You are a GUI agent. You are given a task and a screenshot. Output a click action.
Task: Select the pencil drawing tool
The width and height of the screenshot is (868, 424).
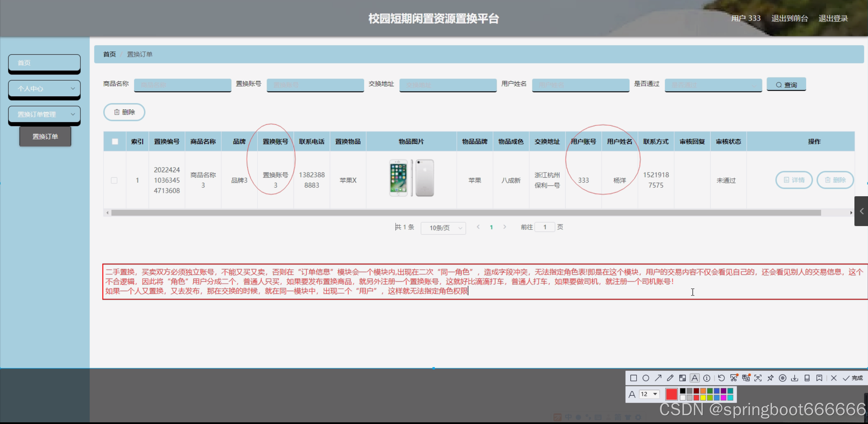670,378
